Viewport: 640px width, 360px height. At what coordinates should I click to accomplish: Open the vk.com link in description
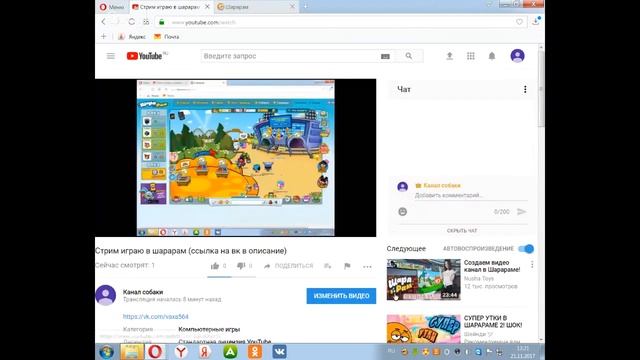point(156,316)
